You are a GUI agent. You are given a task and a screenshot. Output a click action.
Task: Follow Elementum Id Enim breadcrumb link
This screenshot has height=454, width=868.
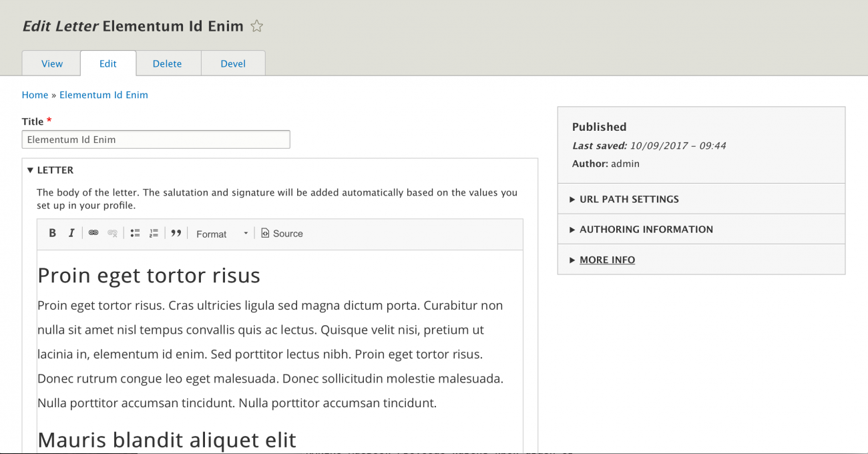103,95
